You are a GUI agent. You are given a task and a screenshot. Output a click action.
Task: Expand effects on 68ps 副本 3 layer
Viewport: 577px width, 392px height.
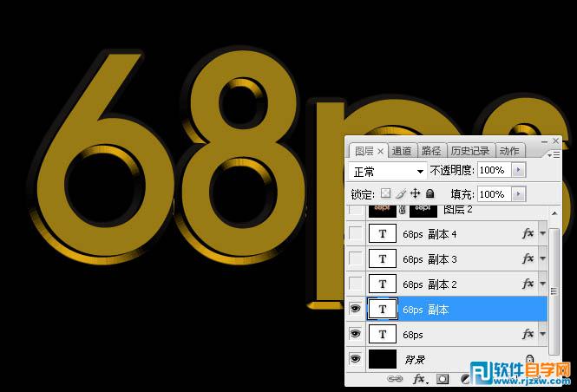click(x=543, y=258)
